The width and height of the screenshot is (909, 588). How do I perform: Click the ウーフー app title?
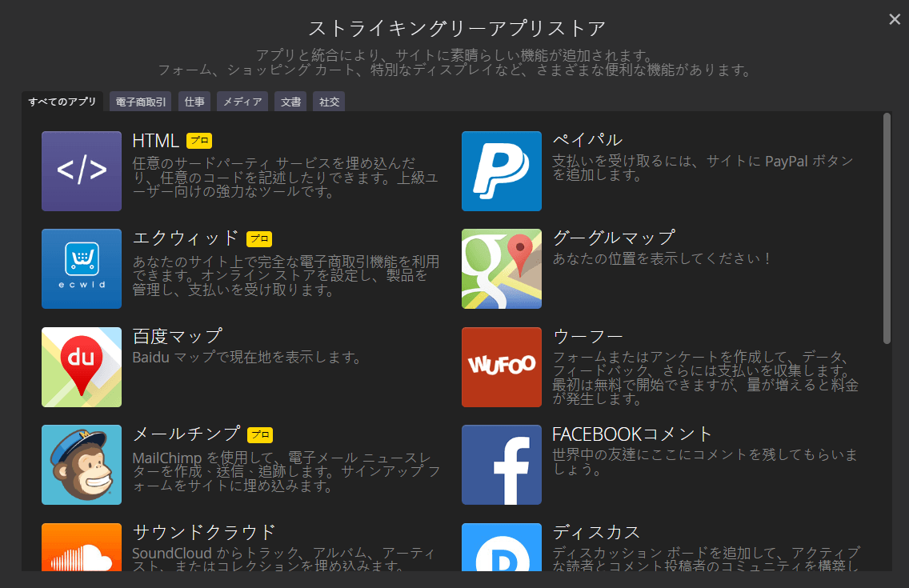588,336
